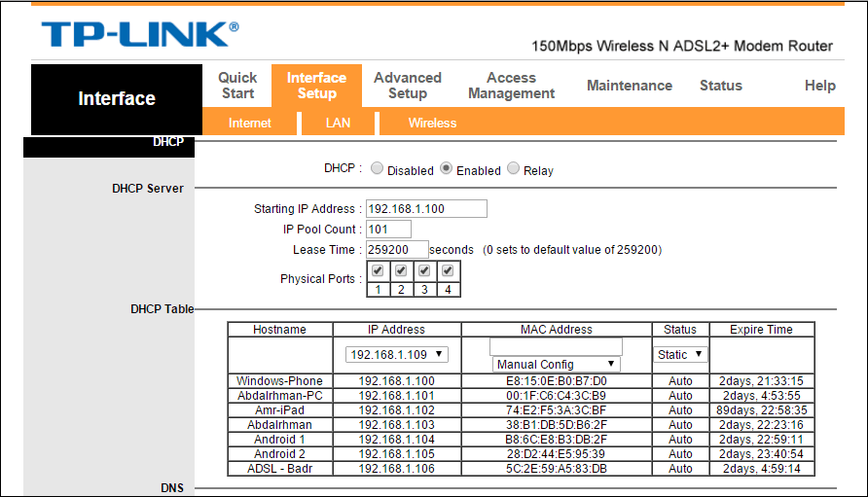Viewport: 868px width, 497px height.
Task: Open the Quick Start tab
Action: (237, 86)
